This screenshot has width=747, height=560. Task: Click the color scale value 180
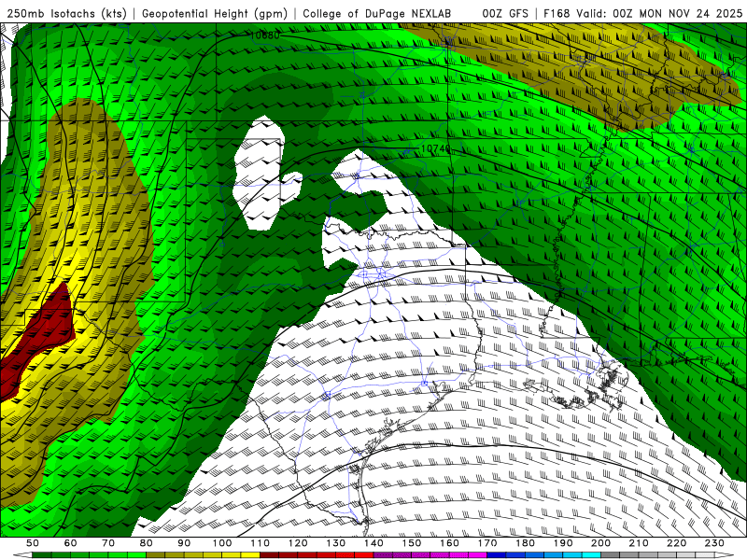point(525,543)
